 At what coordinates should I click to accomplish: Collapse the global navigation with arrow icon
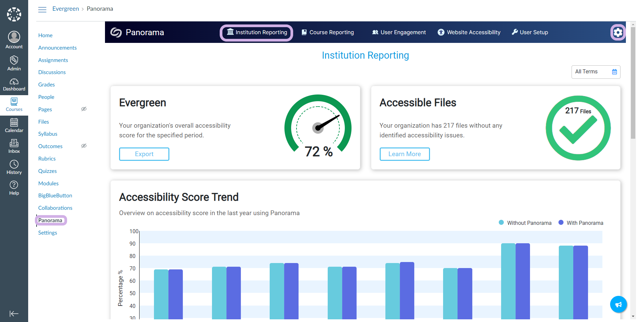pos(14,314)
